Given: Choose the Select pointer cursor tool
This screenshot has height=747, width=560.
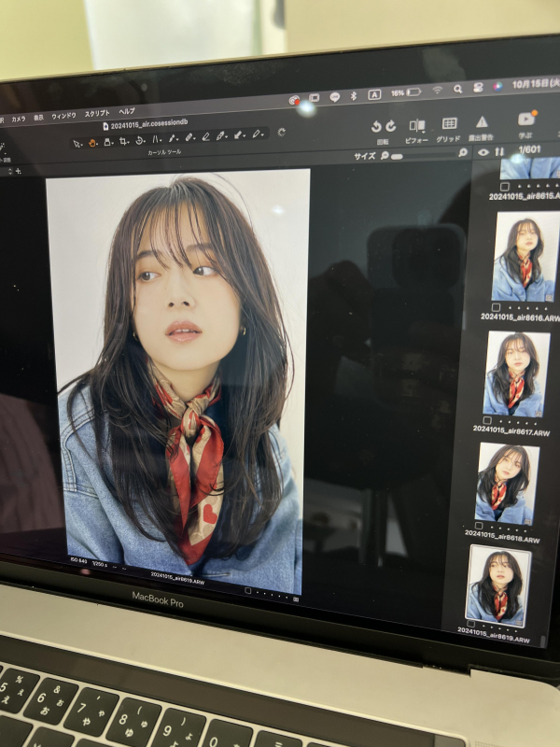Looking at the screenshot, I should 77,144.
